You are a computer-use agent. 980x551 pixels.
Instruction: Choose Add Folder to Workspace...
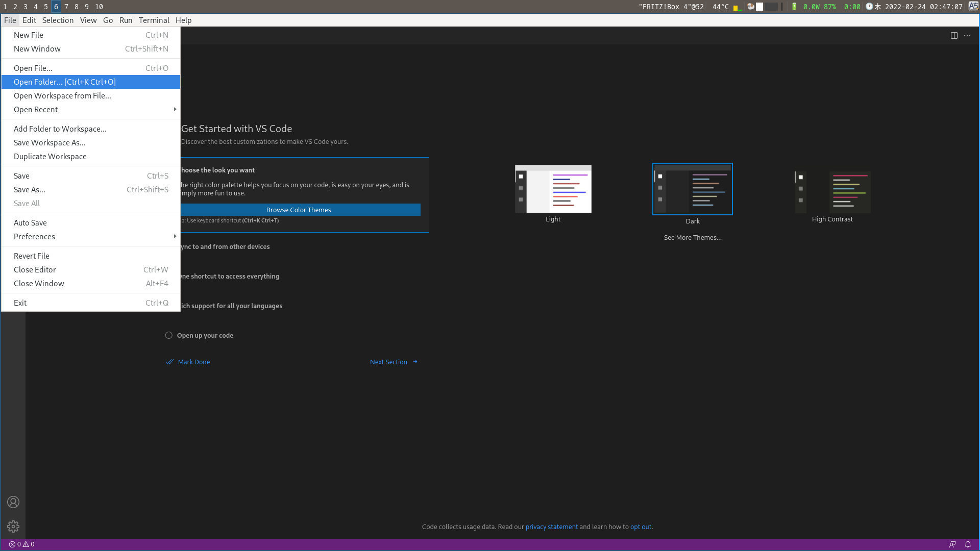(x=91, y=129)
